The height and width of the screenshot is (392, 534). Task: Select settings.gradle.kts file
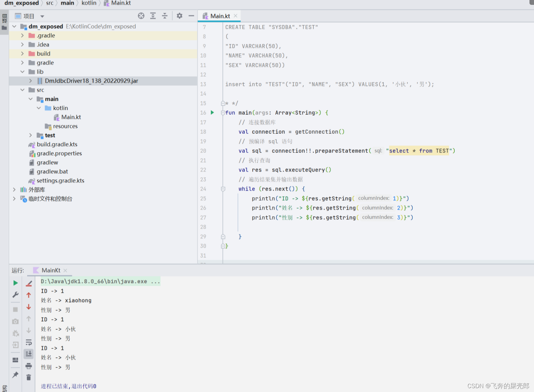click(x=60, y=180)
